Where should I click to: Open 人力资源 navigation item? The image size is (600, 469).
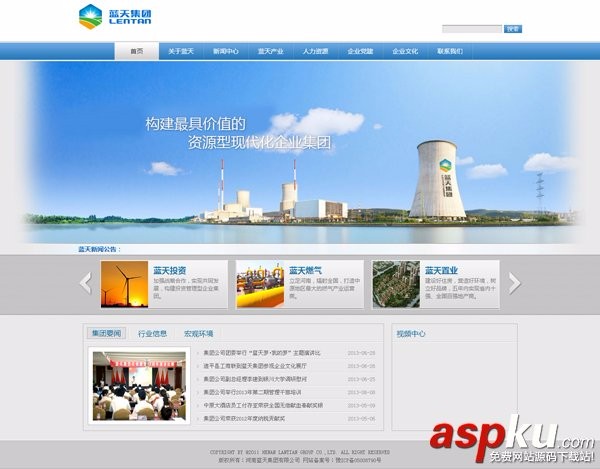click(x=315, y=51)
